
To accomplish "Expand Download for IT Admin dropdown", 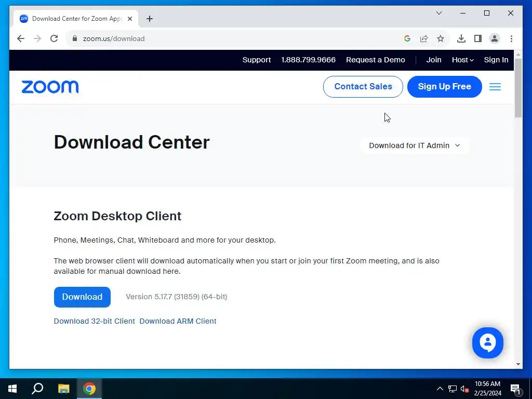I will 414,145.
